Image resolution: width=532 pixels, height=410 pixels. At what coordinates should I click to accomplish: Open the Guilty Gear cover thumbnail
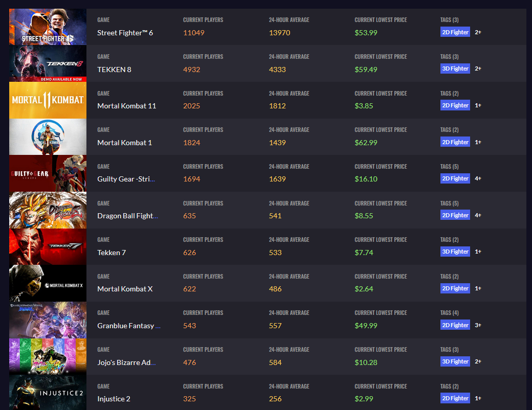coord(48,173)
